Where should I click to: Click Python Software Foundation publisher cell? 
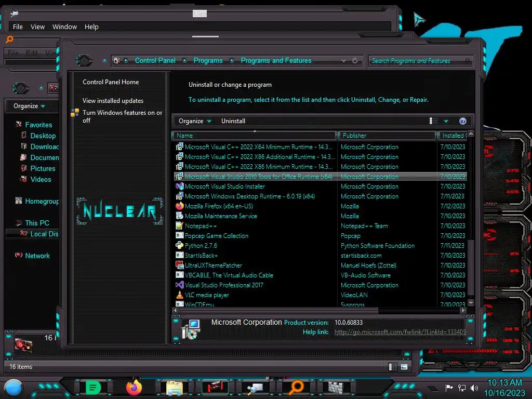[x=378, y=246]
